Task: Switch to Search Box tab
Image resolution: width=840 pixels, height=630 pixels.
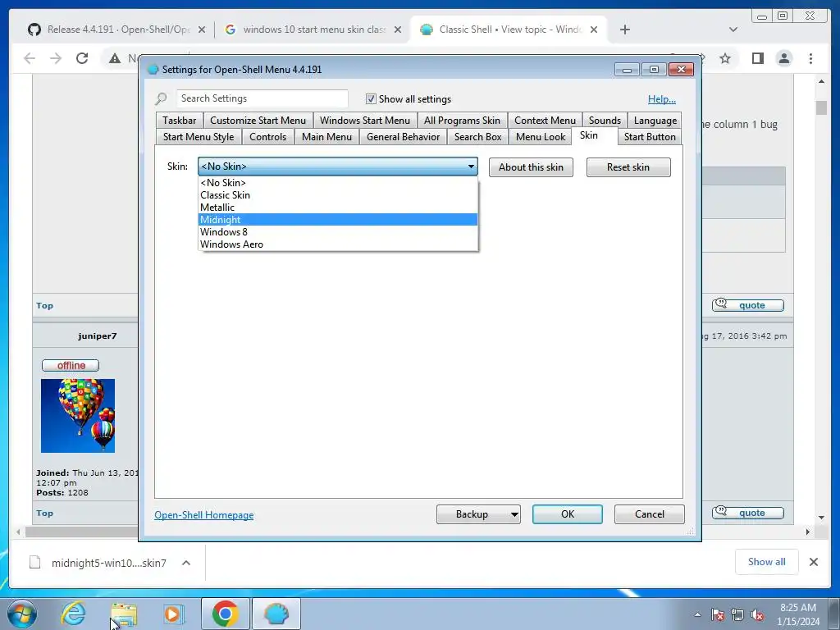Action: (478, 137)
